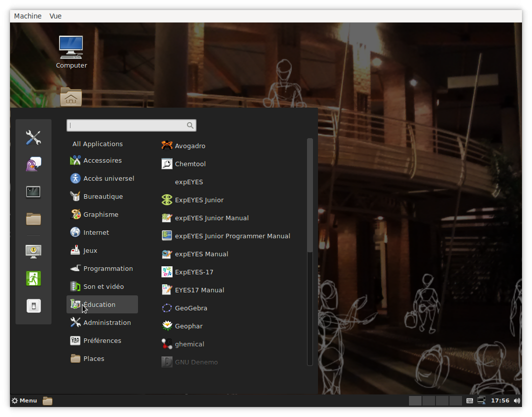Image resolution: width=532 pixels, height=417 pixels.
Task: Click the expEYES Junior Programmer Manual icon
Action: tap(166, 236)
